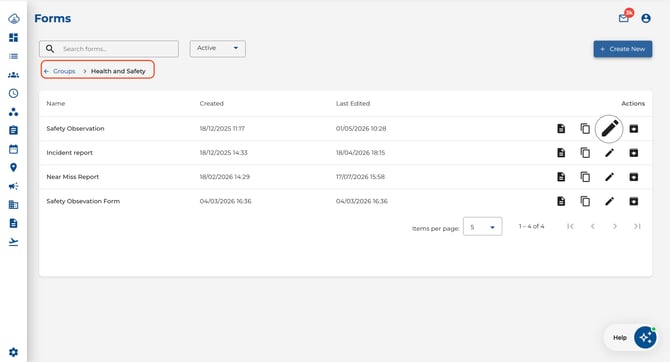The image size is (670, 362).
Task: Select the Near Miss Report row name
Action: point(73,177)
